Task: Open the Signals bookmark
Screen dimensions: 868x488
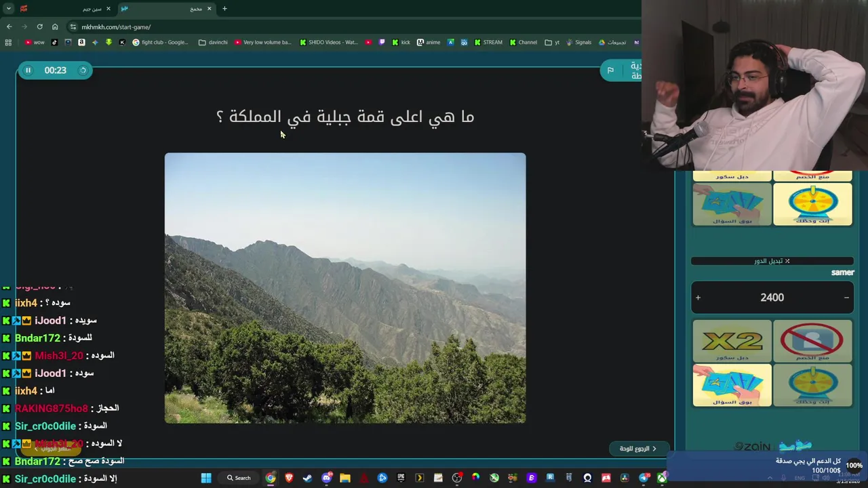Action: pyautogui.click(x=578, y=42)
